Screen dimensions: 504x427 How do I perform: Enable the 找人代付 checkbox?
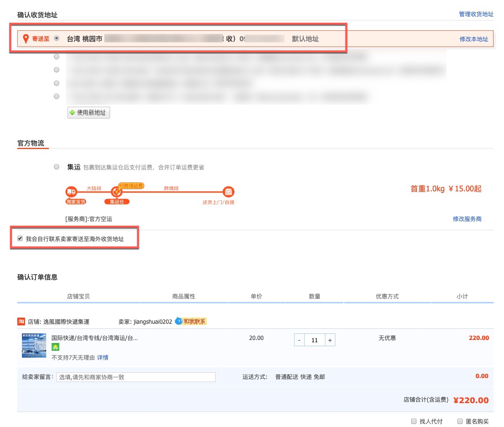click(414, 421)
